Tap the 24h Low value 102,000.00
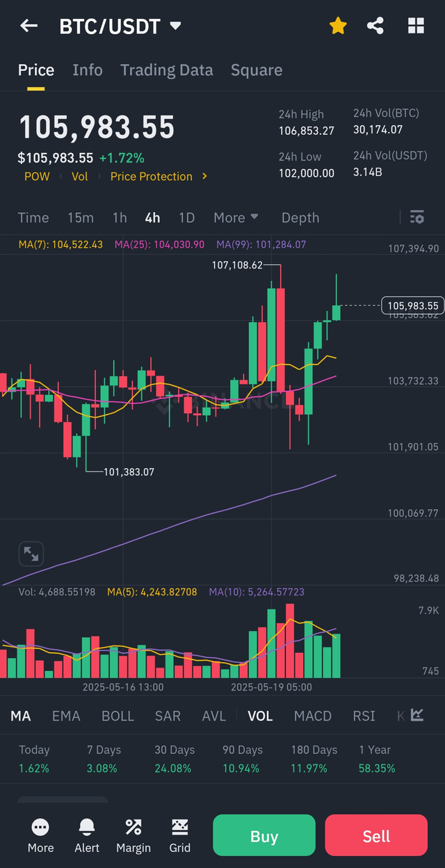Image resolution: width=445 pixels, height=868 pixels. click(307, 173)
